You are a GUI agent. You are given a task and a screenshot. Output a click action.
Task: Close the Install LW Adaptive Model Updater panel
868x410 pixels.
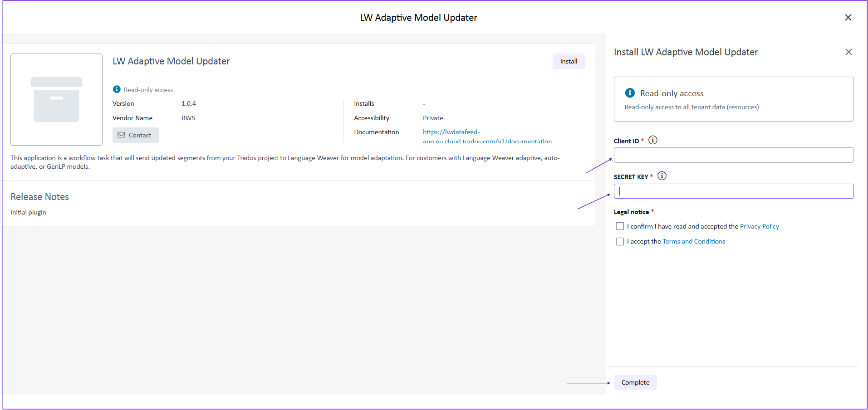(x=848, y=52)
